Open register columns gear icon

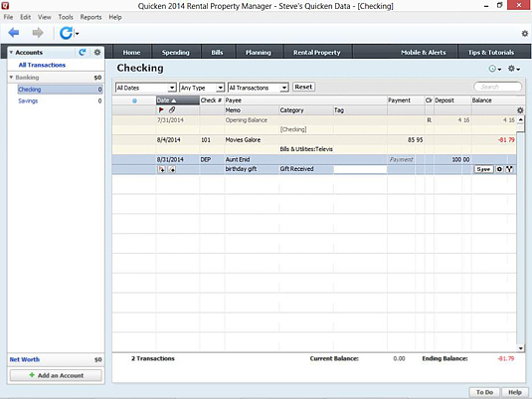point(520,110)
